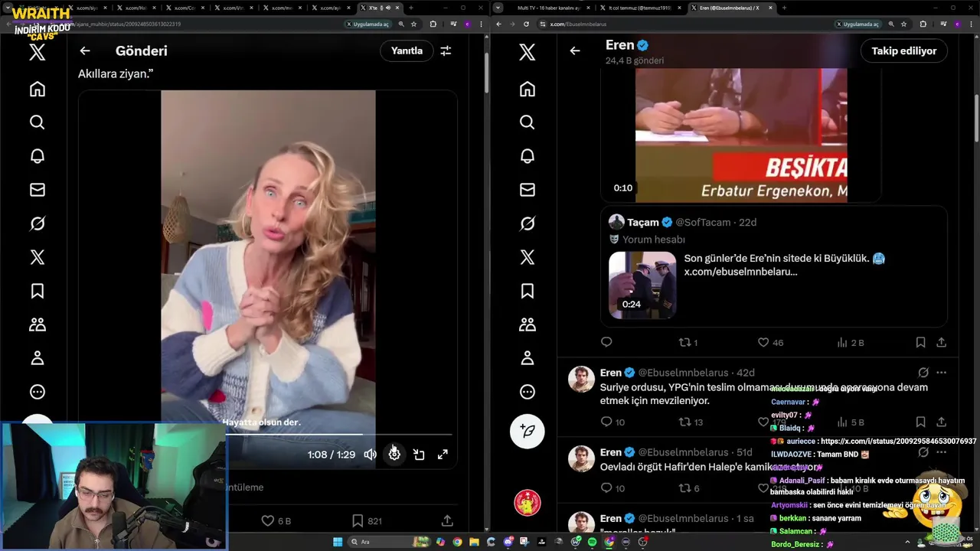This screenshot has height=551, width=980.
Task: Open video settings gear menu
Action: (394, 455)
